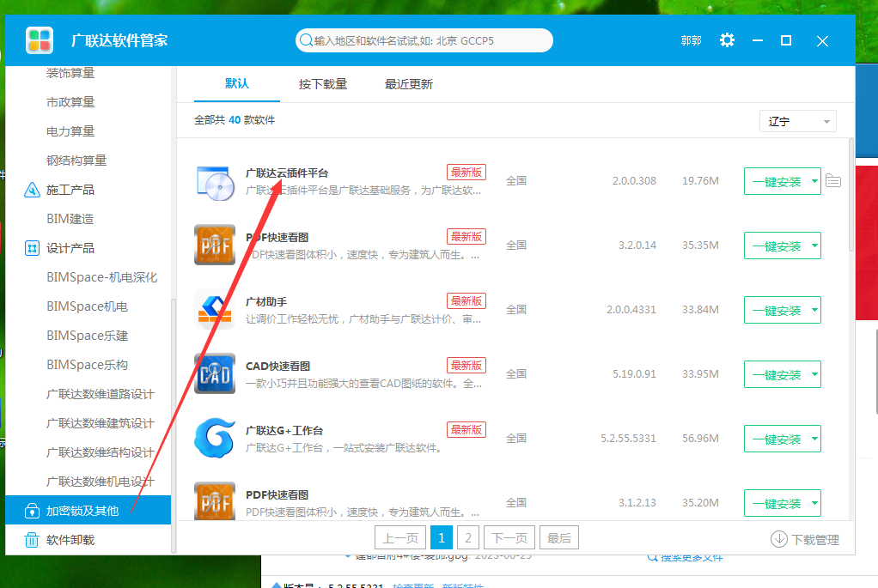Select 广联达数维道路设计 in the sidebar
Screen dimensions: 878x588
point(101,394)
